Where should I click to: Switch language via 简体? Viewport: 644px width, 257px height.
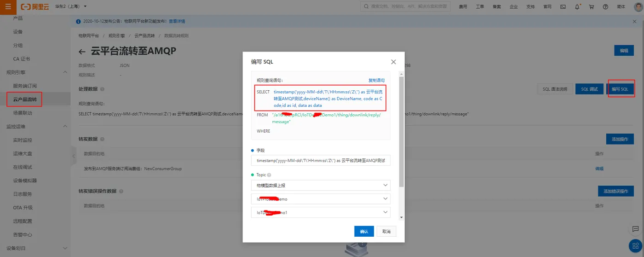click(621, 6)
